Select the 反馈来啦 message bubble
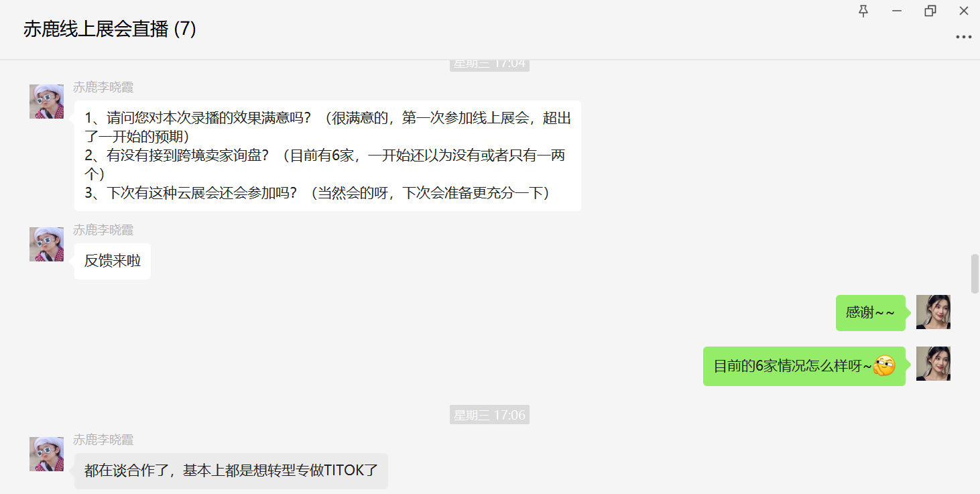Image resolution: width=980 pixels, height=494 pixels. pyautogui.click(x=112, y=261)
